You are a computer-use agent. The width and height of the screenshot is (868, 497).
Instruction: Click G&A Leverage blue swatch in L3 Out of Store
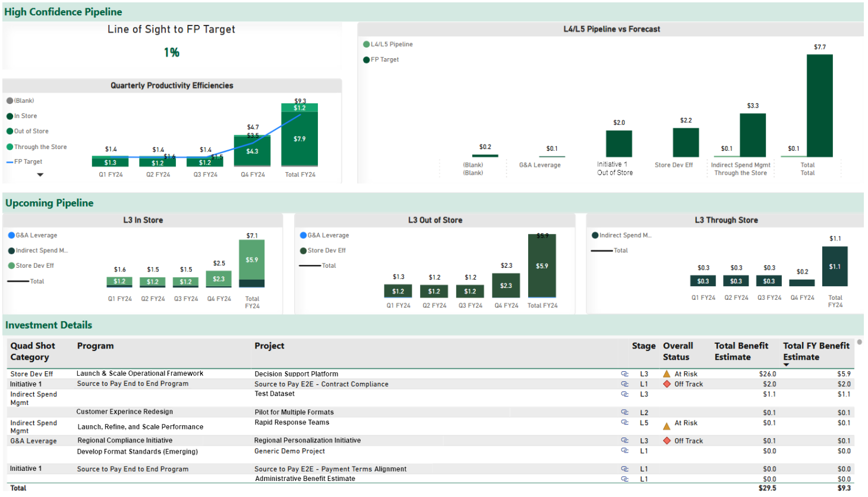tap(304, 236)
